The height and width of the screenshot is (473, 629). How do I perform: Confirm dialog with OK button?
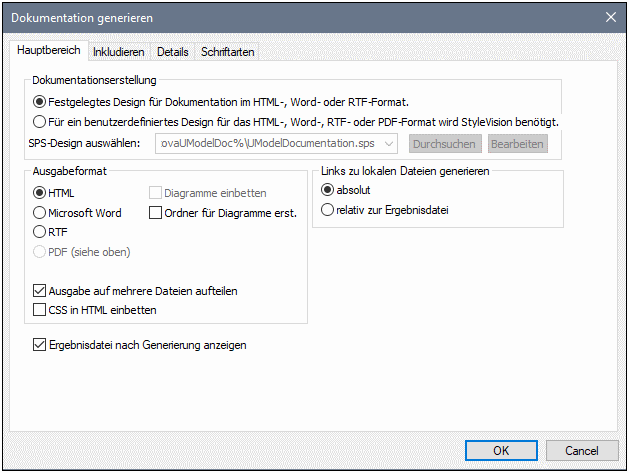(500, 450)
